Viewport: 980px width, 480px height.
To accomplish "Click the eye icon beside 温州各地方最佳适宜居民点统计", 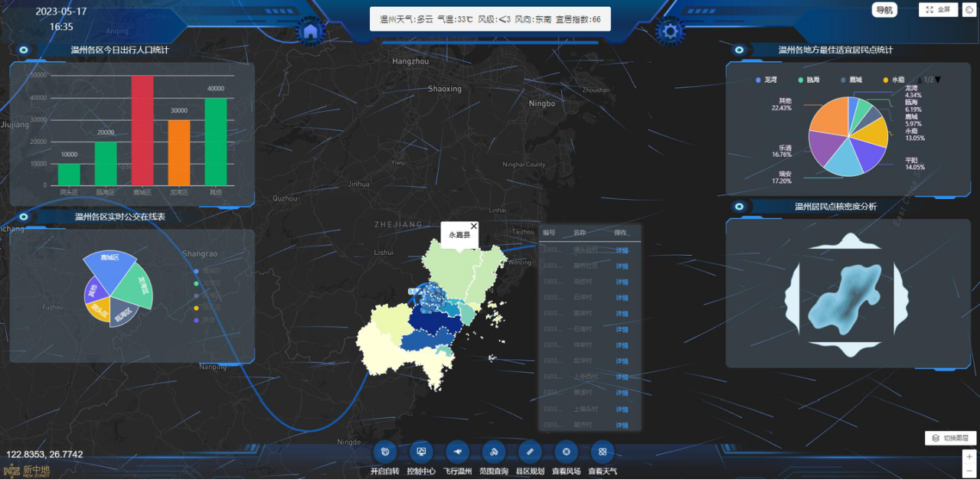I will point(739,51).
